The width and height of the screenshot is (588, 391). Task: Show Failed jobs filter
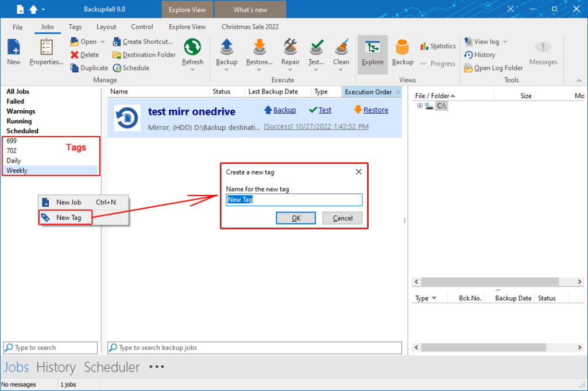(x=15, y=102)
